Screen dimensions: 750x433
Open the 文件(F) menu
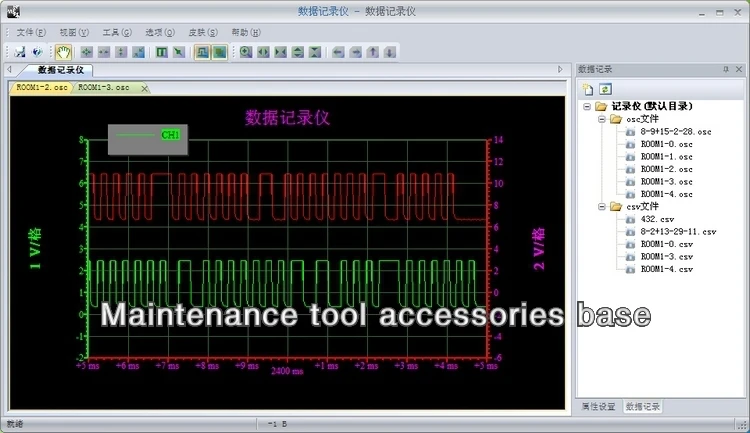pyautogui.click(x=31, y=33)
